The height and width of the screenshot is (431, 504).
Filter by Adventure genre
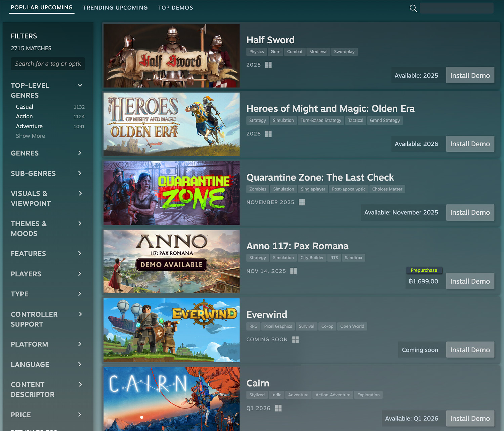tap(29, 126)
